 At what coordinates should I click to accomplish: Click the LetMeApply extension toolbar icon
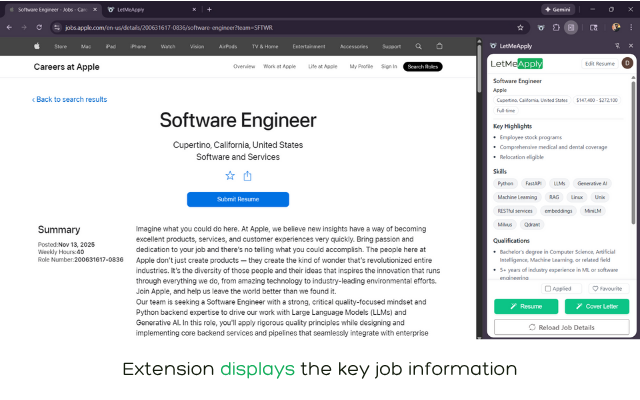pos(541,27)
